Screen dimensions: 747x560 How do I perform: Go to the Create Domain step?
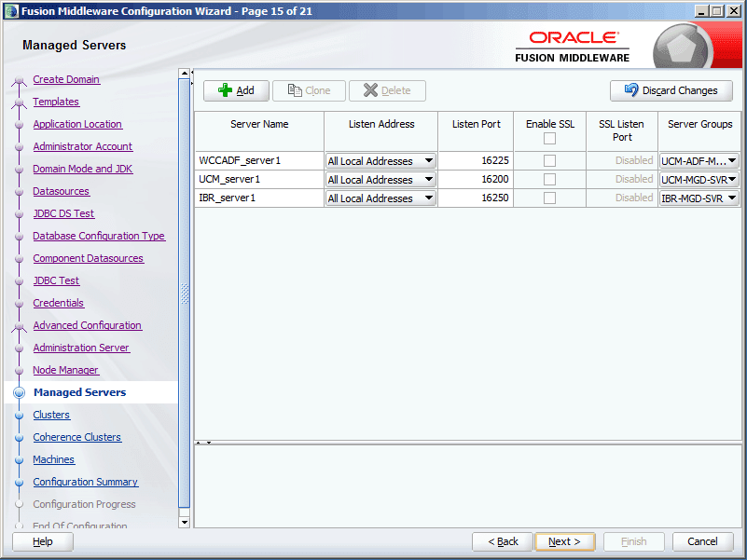66,79
